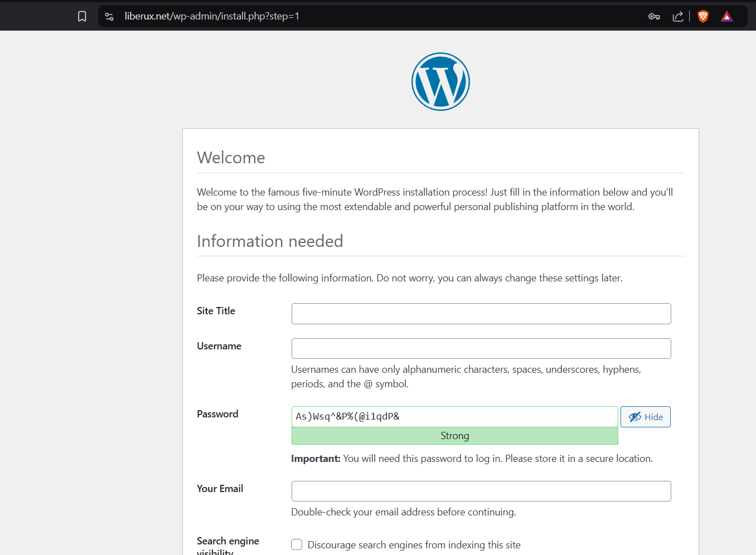Viewport: 756px width, 555px height.
Task: Open the saved passwords key icon
Action: (654, 17)
